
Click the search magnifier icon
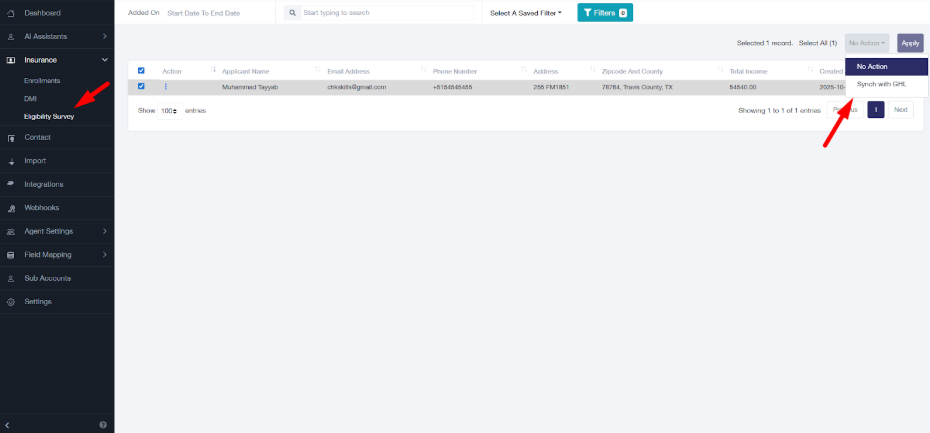pyautogui.click(x=292, y=13)
